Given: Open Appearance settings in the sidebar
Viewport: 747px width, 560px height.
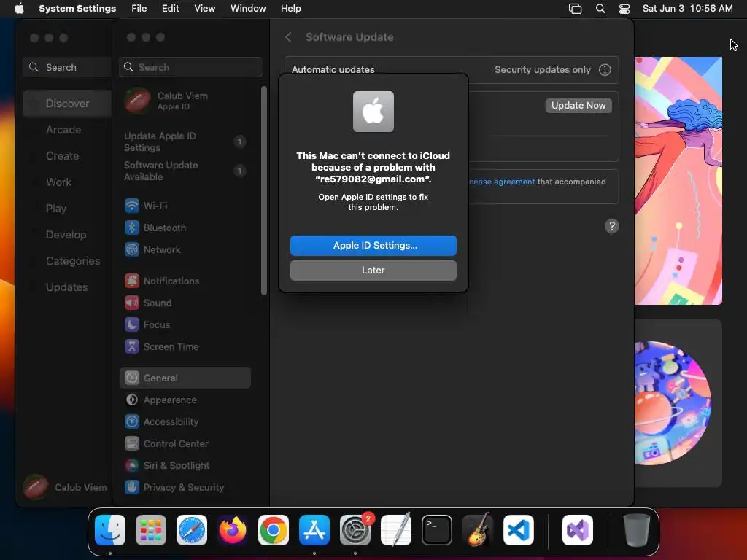Looking at the screenshot, I should tap(185, 400).
